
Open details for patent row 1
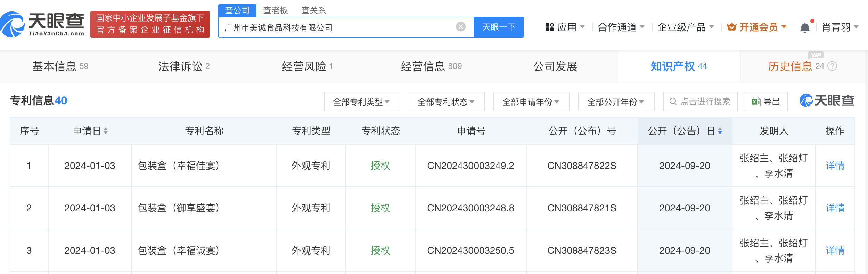(x=835, y=166)
